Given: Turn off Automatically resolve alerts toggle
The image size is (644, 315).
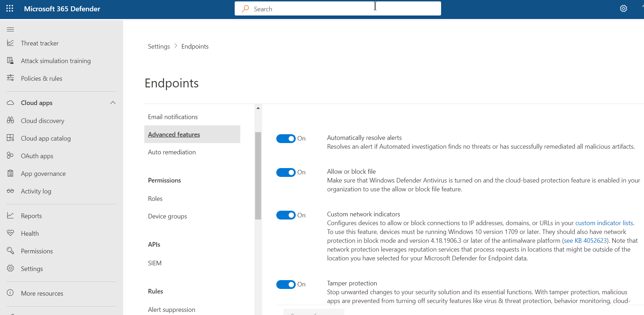Looking at the screenshot, I should coord(285,138).
